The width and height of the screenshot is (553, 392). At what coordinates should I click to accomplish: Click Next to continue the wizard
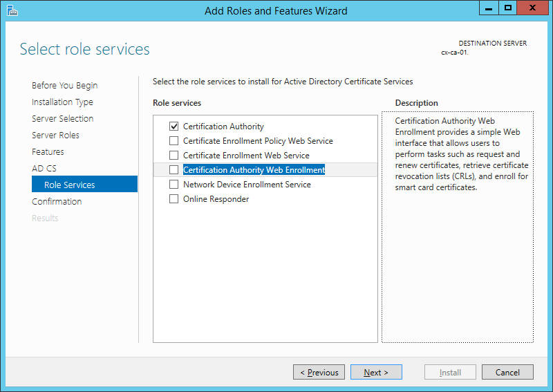pyautogui.click(x=375, y=373)
